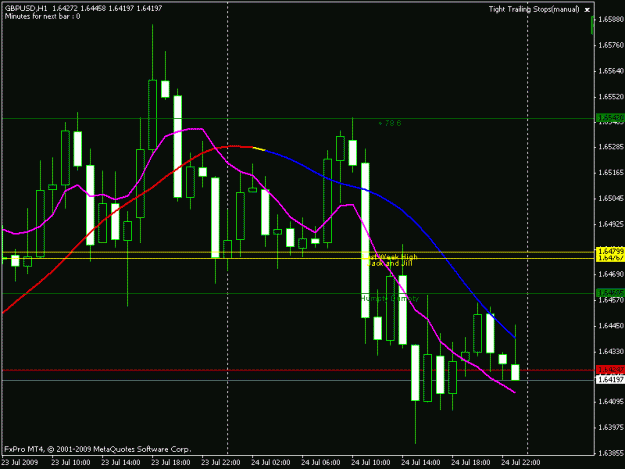Click the FxPro MT4 copyright text
The width and height of the screenshot is (625, 469).
98,449
